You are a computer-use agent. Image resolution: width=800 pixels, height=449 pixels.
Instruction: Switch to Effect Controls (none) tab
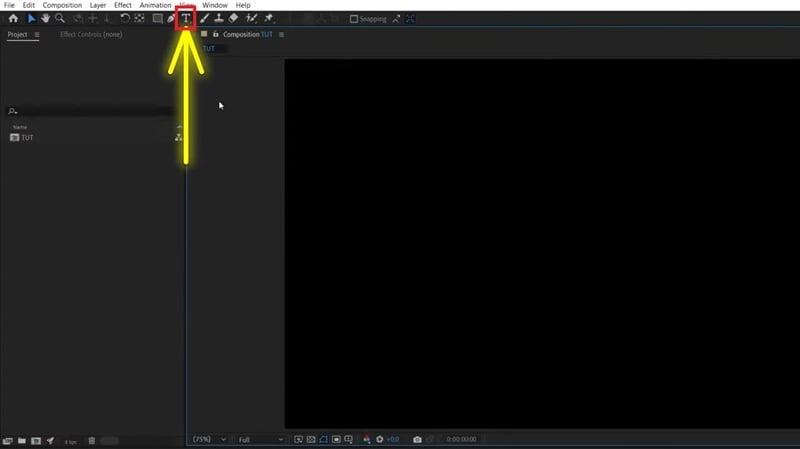click(91, 34)
